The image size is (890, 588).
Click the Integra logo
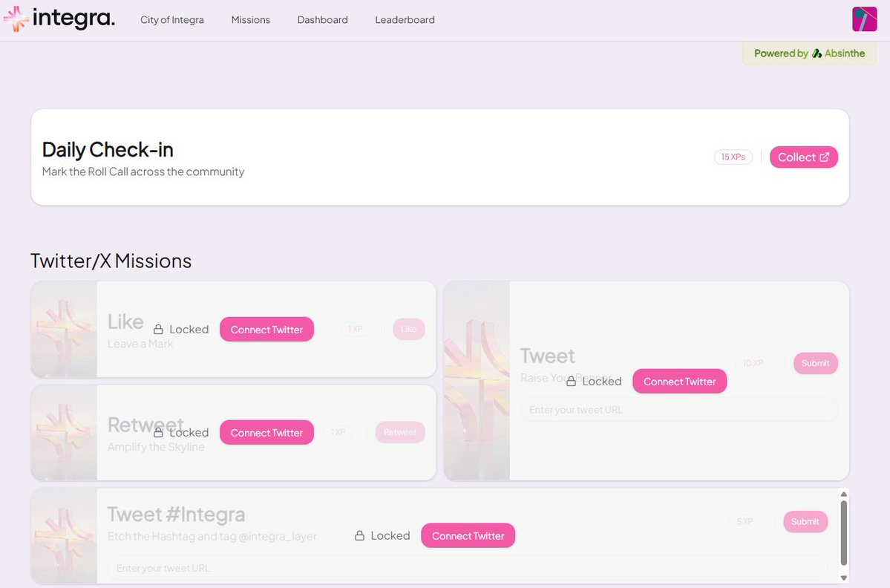59,19
